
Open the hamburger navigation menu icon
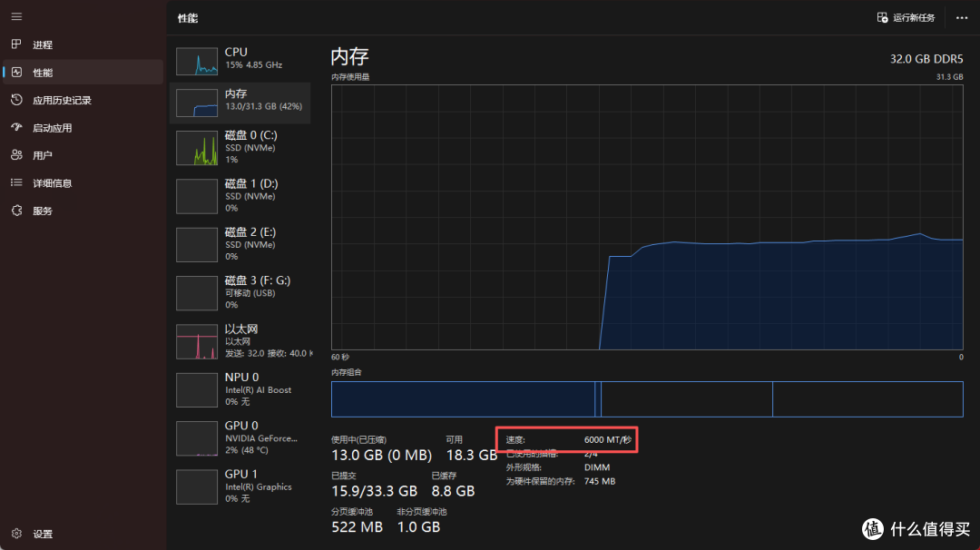point(17,17)
